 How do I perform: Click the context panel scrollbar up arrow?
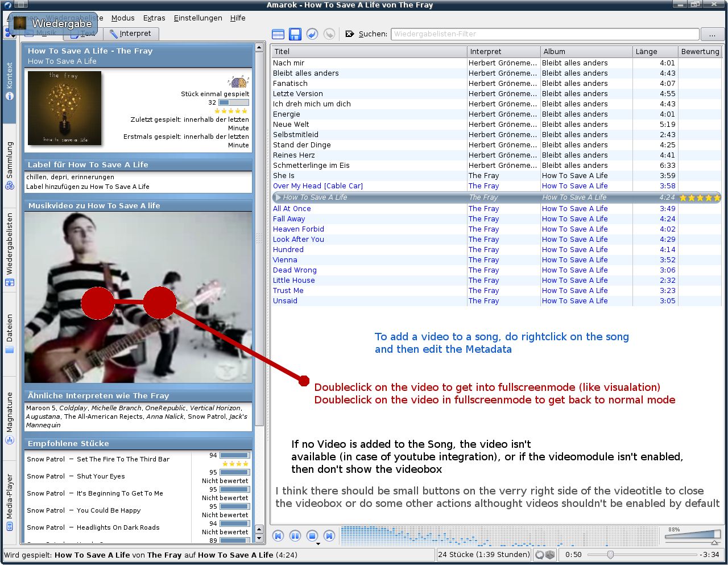click(259, 48)
